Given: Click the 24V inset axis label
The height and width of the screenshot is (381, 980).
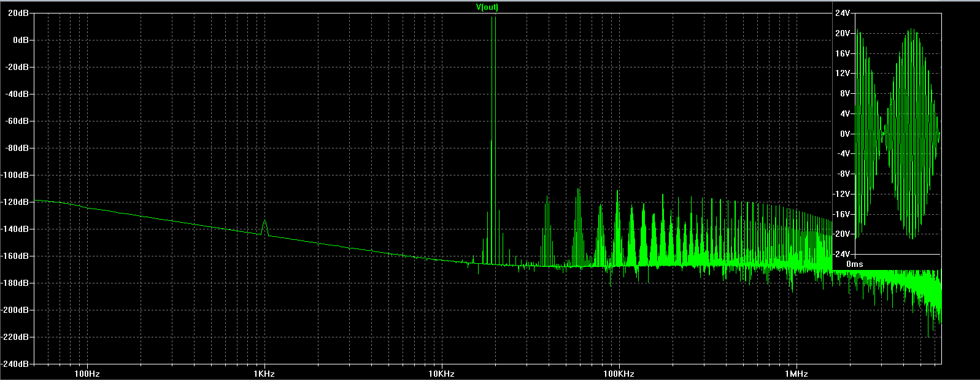Looking at the screenshot, I should [842, 13].
